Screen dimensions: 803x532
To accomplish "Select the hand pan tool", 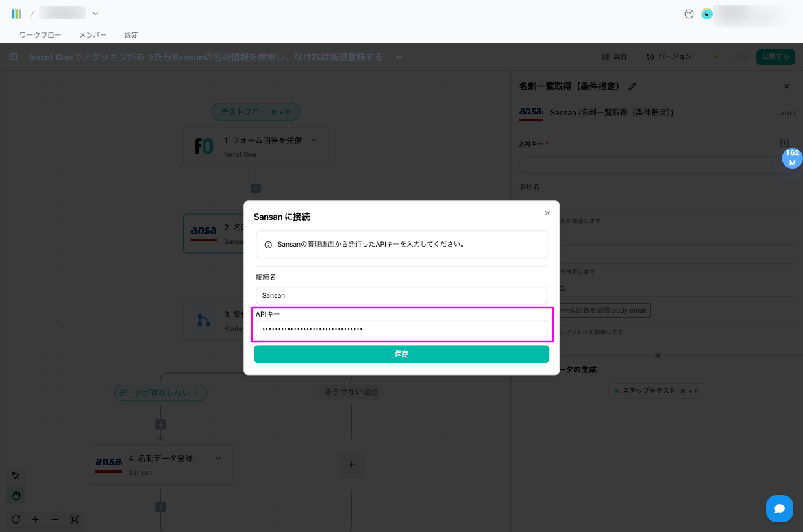I will 16,496.
